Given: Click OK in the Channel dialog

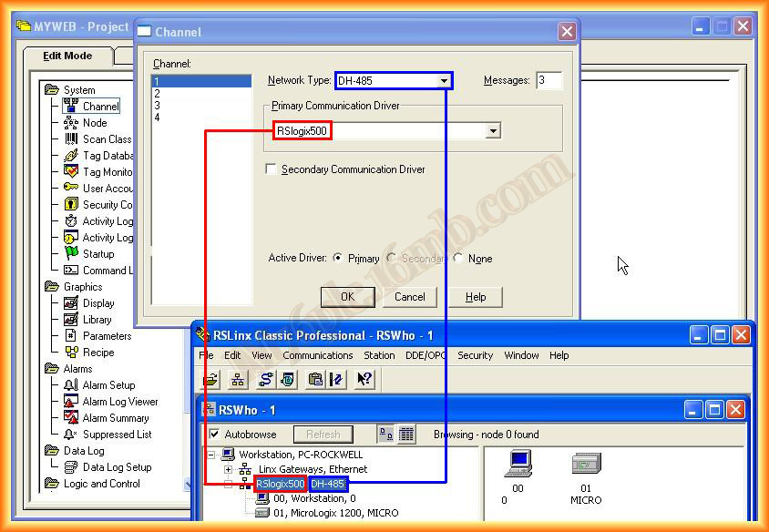Looking at the screenshot, I should [346, 297].
